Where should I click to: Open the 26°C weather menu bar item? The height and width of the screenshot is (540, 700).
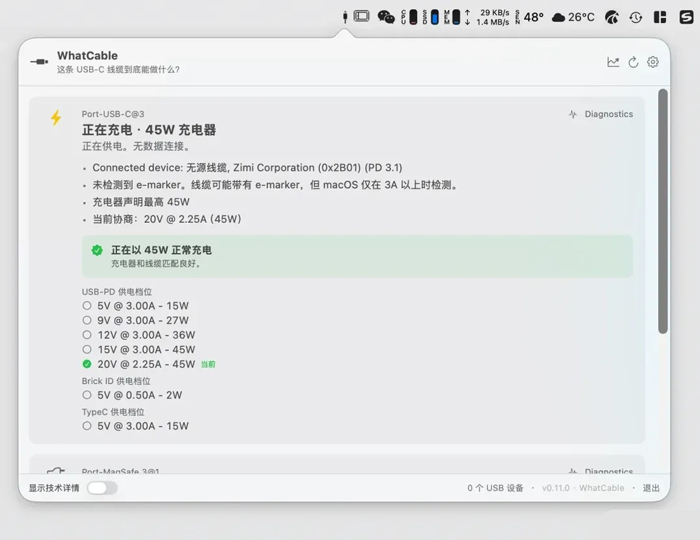pyautogui.click(x=573, y=17)
